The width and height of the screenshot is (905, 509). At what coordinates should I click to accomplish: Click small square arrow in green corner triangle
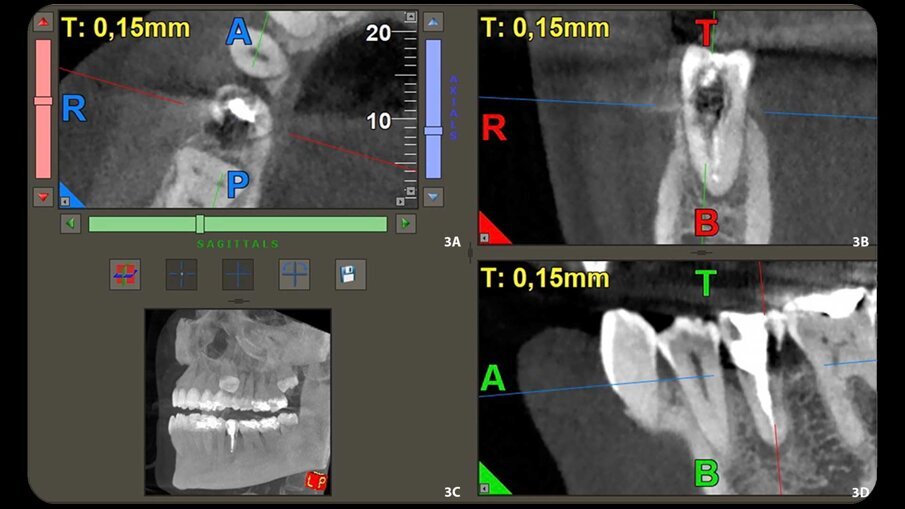485,489
